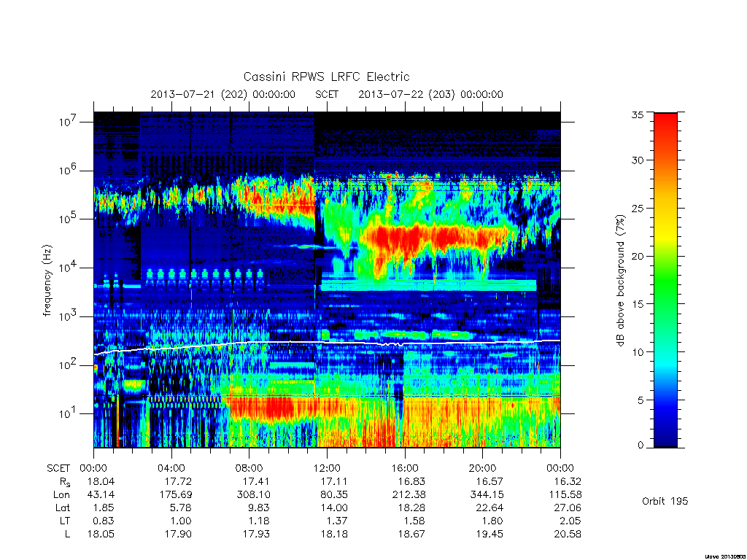Click the 'dB above background (7%)' label
The width and height of the screenshot is (747, 560).
tap(620, 281)
